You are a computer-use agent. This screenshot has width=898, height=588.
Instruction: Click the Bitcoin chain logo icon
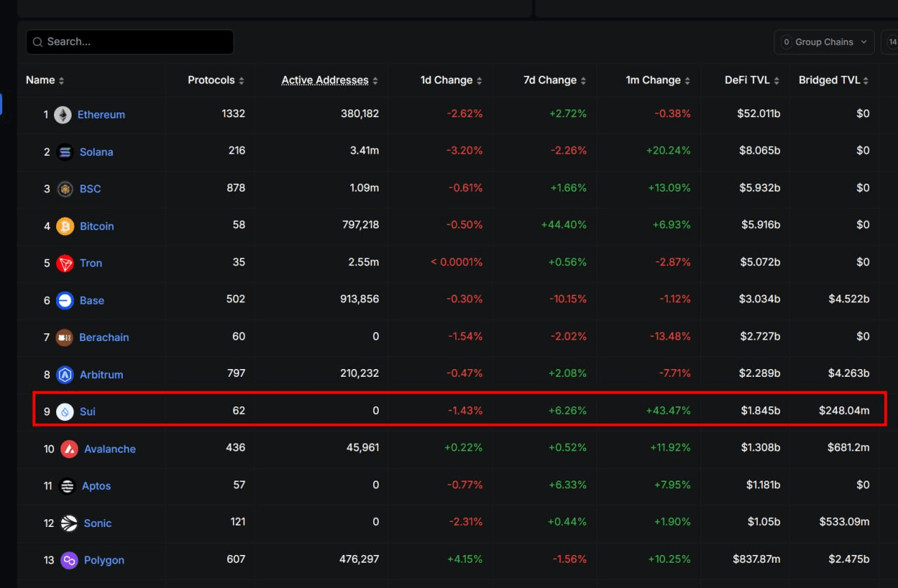65,227
